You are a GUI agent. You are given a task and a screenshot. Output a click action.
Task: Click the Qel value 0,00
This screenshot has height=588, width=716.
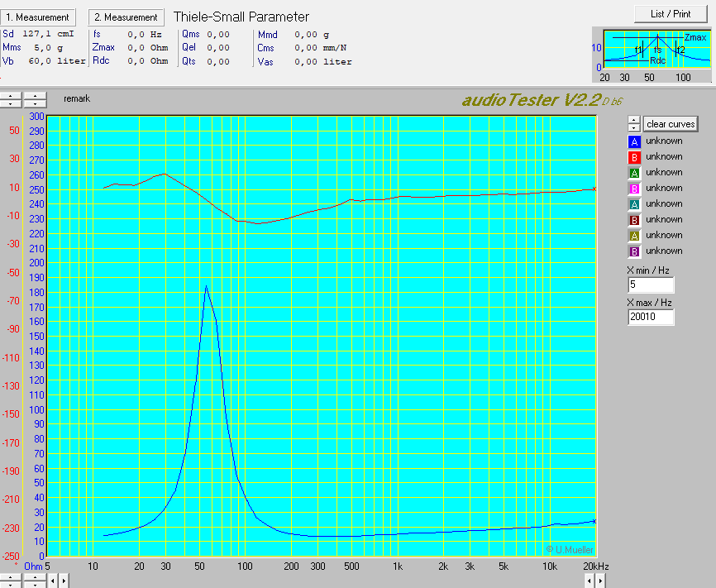217,47
